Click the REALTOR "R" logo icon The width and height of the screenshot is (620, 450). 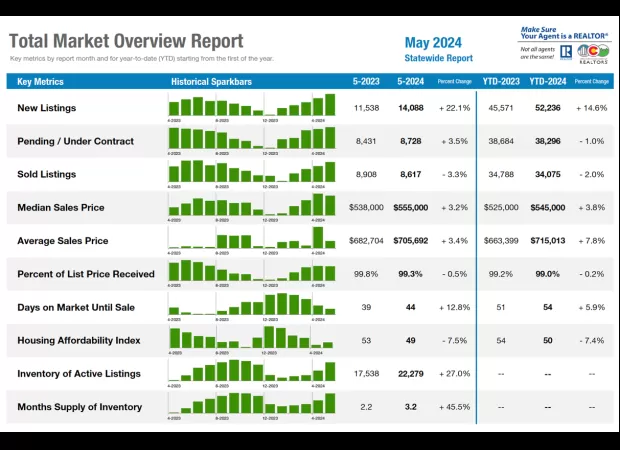[x=566, y=52]
